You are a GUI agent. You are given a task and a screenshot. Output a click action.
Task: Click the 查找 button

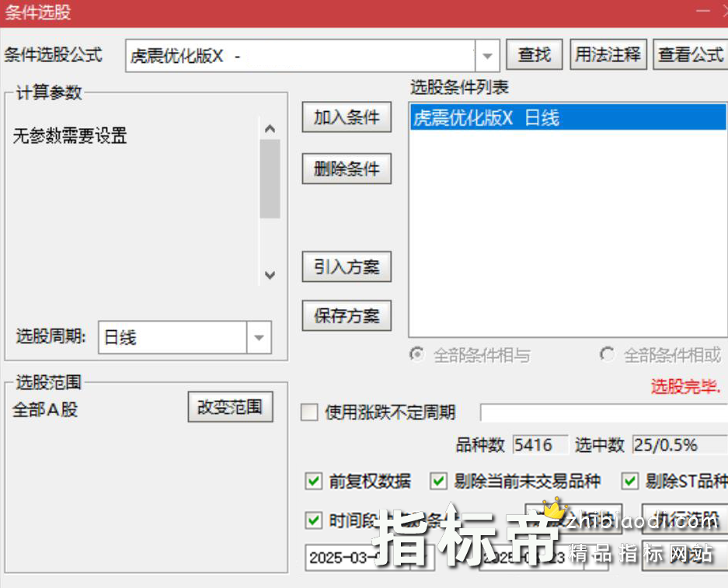point(535,55)
